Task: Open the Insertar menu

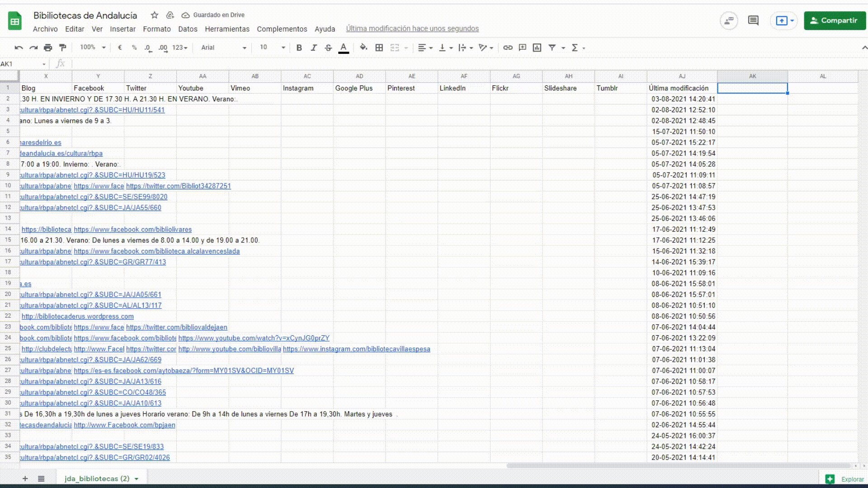Action: [123, 29]
